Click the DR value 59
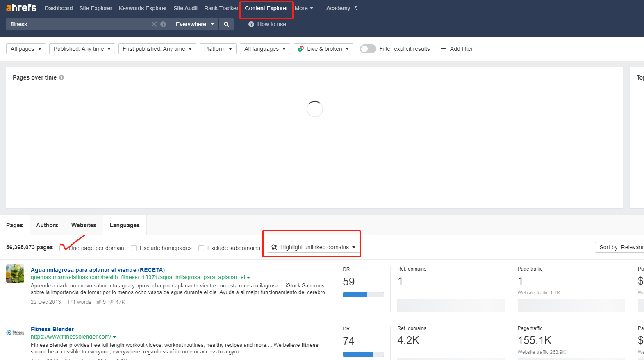 (349, 282)
